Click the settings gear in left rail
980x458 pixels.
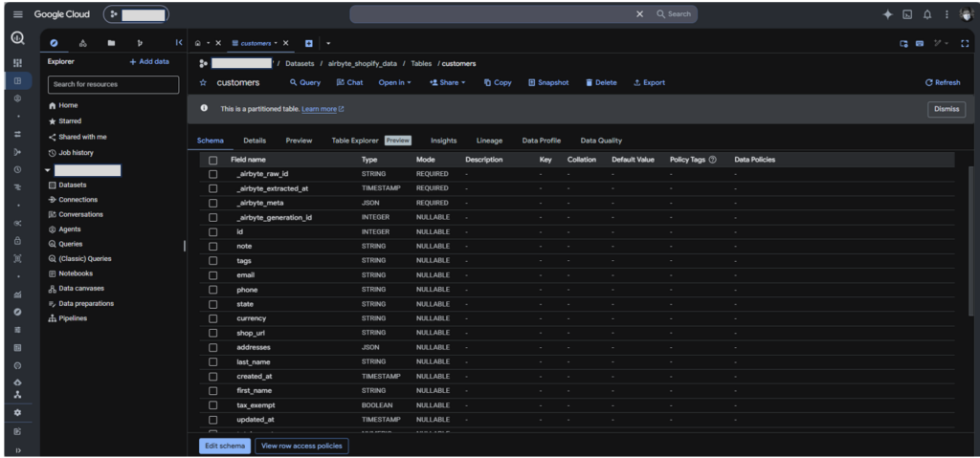click(17, 413)
